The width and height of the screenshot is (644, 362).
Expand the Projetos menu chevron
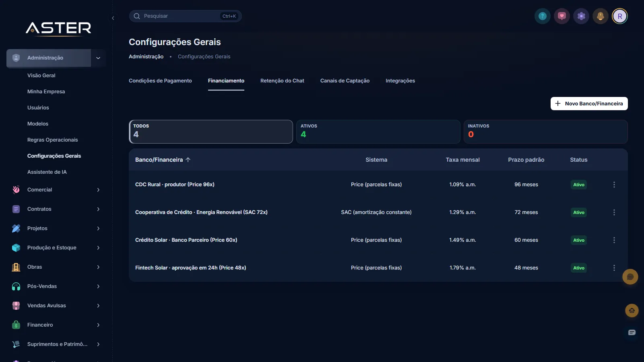[98, 228]
